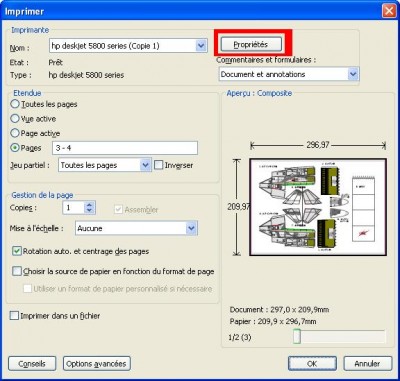This screenshot has width=400, height=381.
Task: Uncheck Rotation auto. et centrage des pages
Action: tap(17, 251)
